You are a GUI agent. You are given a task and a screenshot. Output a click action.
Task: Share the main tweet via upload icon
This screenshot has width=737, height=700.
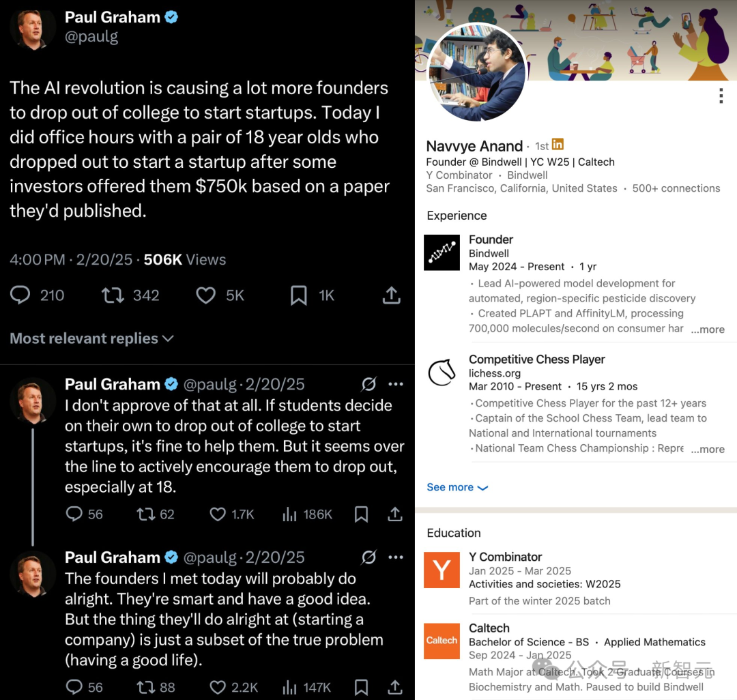(x=391, y=295)
